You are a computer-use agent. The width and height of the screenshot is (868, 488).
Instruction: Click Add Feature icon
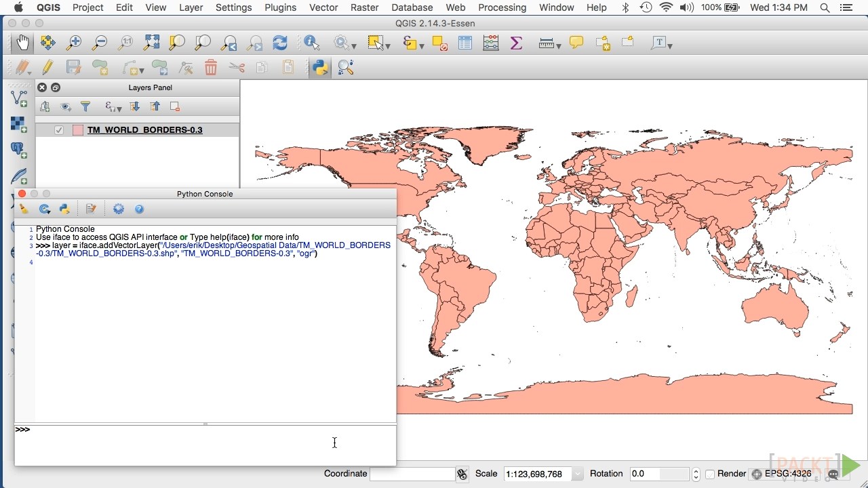pos(100,67)
